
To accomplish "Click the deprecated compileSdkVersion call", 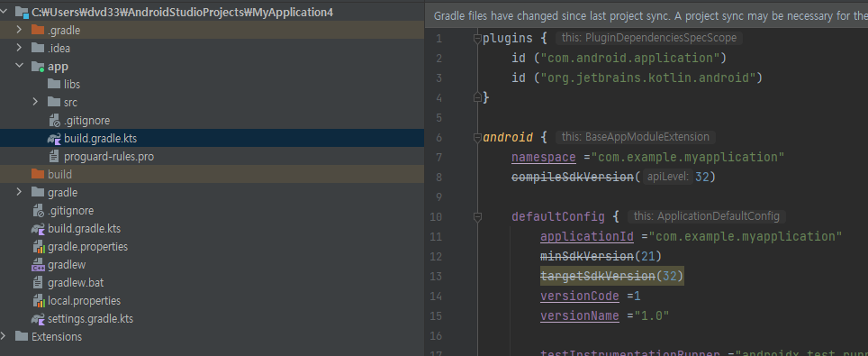I will coord(573,177).
